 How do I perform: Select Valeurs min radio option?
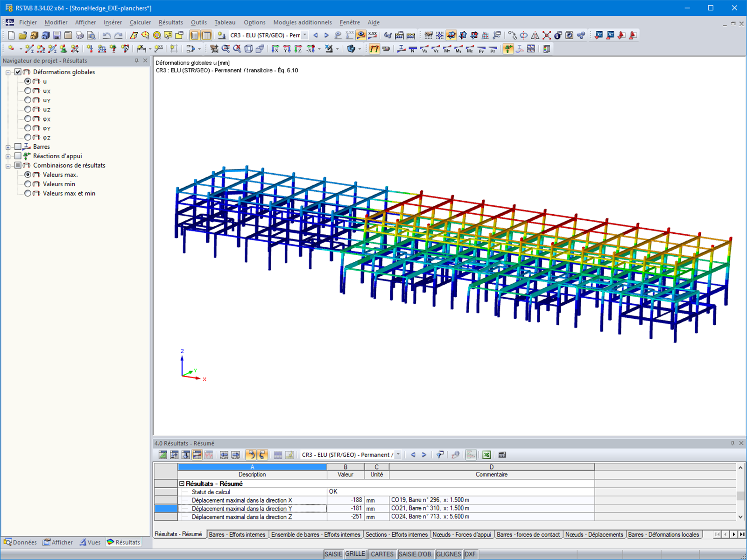pyautogui.click(x=28, y=184)
